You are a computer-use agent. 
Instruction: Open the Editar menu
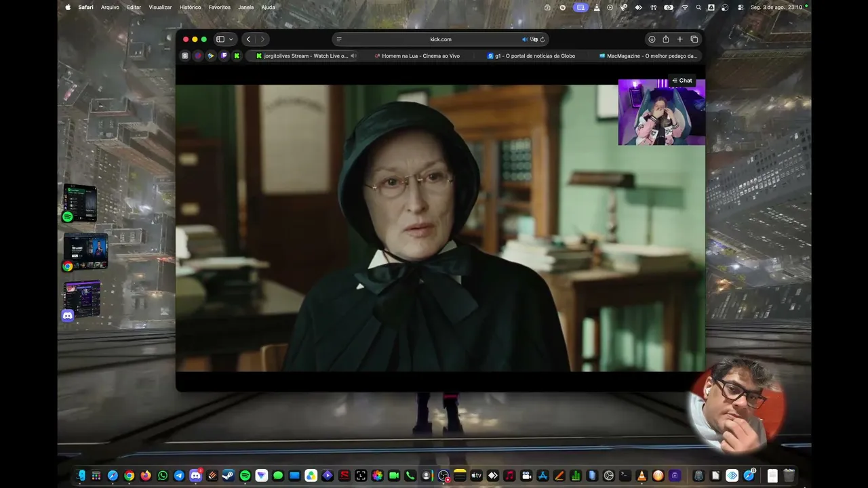tap(134, 7)
